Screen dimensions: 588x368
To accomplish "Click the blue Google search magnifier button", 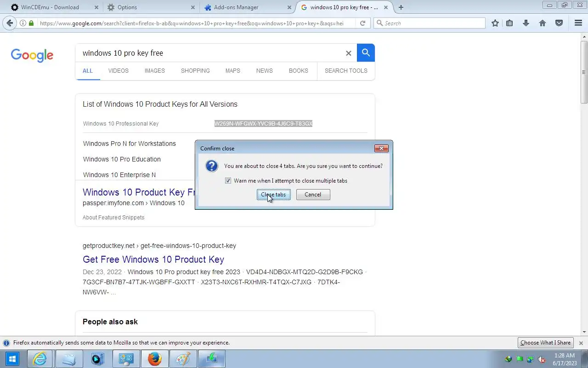I will click(366, 53).
